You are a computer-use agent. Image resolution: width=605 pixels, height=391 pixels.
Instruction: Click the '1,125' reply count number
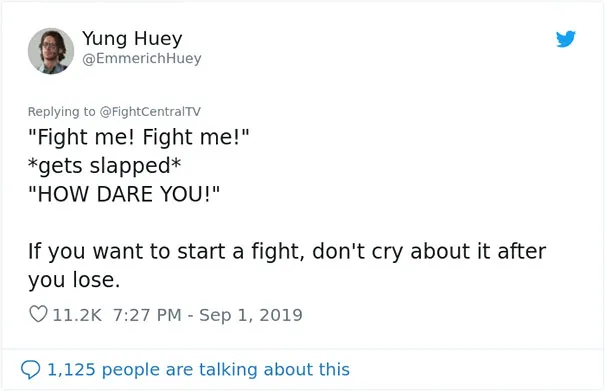(x=71, y=370)
